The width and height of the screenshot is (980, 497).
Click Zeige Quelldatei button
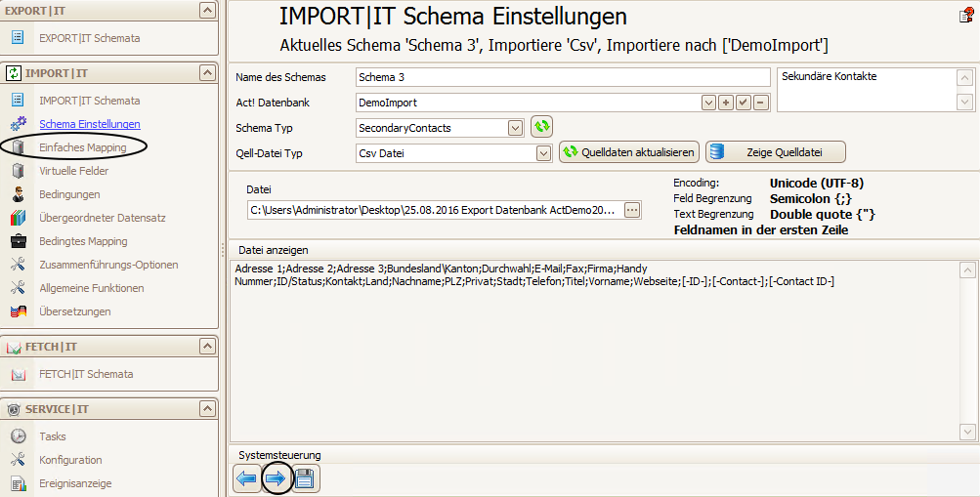coord(776,152)
